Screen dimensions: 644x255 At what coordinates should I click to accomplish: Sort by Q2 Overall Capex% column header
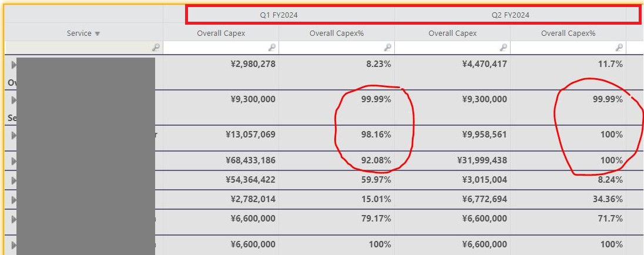click(568, 33)
